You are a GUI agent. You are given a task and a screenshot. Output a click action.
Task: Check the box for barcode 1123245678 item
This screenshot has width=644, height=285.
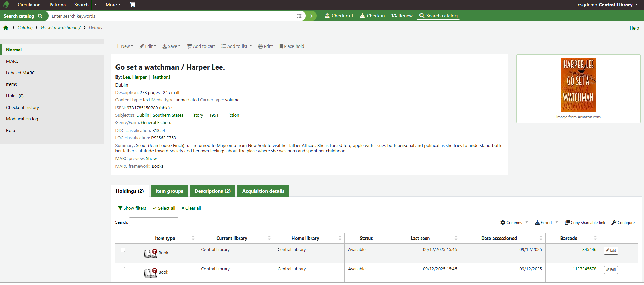pos(123,269)
